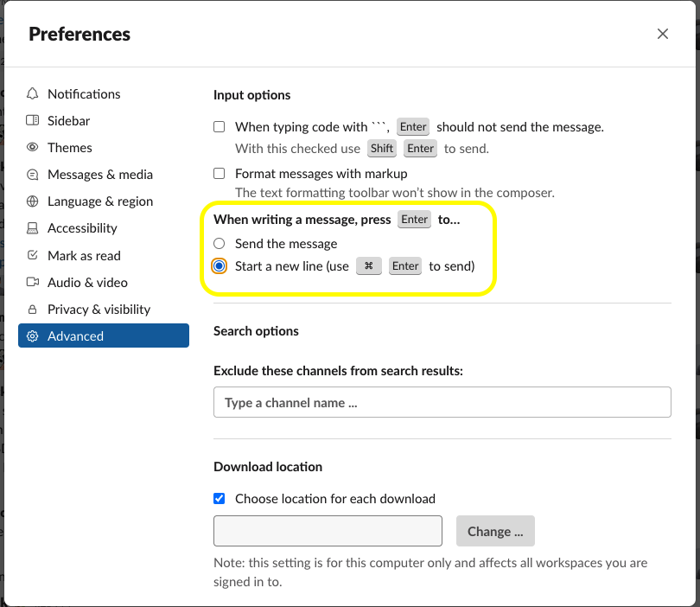
Task: Uncheck Choose location for each download
Action: (x=220, y=498)
